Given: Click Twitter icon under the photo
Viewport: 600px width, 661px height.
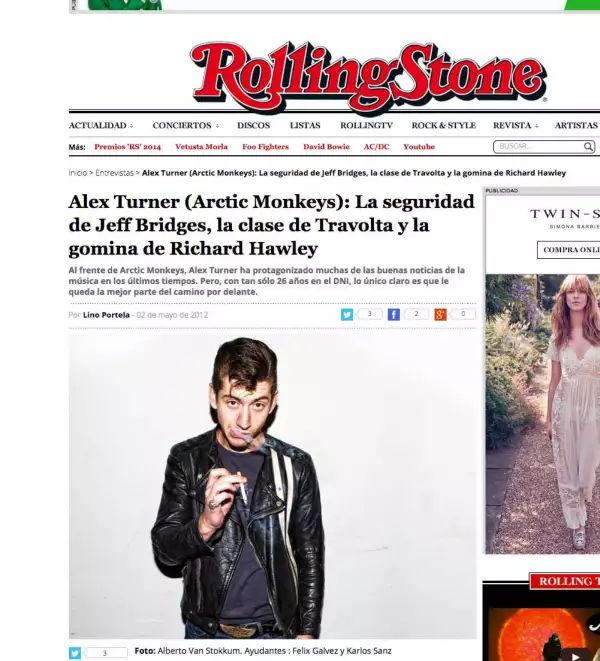Looking at the screenshot, I should pyautogui.click(x=75, y=653).
